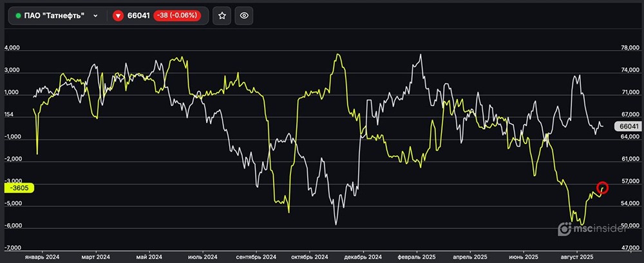Click the 4,000 left axis value
644x263 pixels.
[13, 48]
